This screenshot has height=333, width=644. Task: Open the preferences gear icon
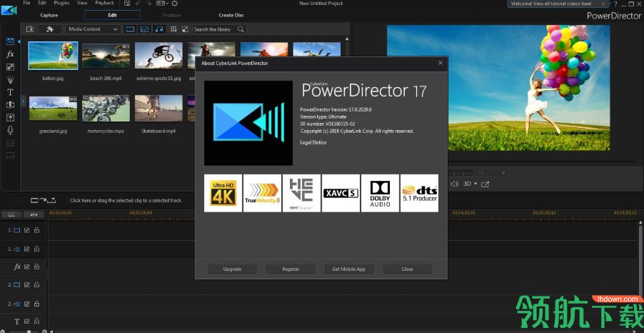tap(174, 4)
